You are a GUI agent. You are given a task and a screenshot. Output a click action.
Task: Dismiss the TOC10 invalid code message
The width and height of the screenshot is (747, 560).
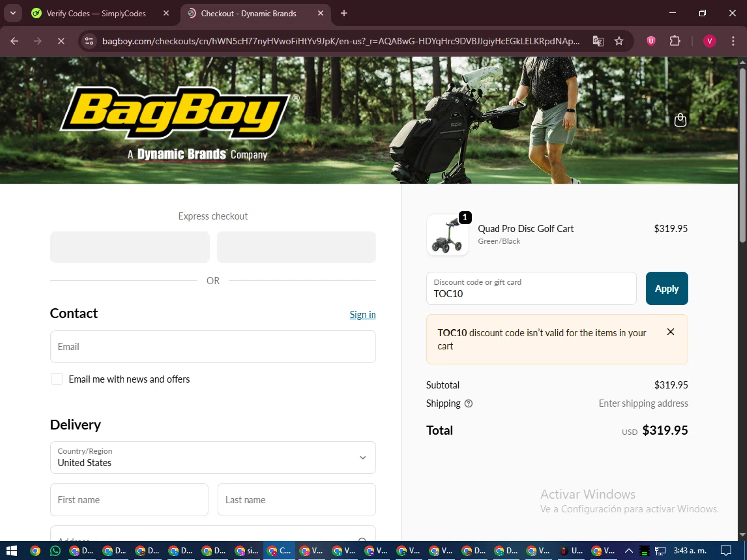coord(670,332)
